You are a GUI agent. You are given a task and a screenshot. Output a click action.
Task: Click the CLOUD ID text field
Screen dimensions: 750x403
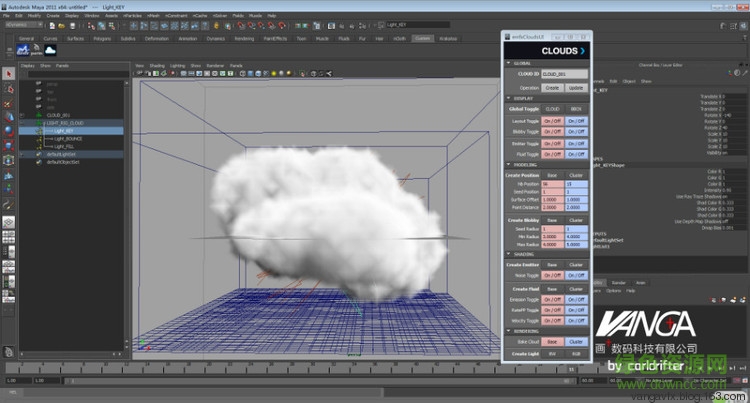tap(563, 74)
